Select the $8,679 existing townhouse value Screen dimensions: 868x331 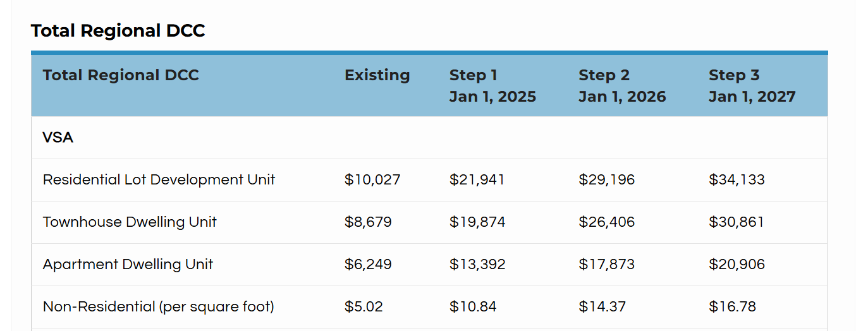coord(368,222)
